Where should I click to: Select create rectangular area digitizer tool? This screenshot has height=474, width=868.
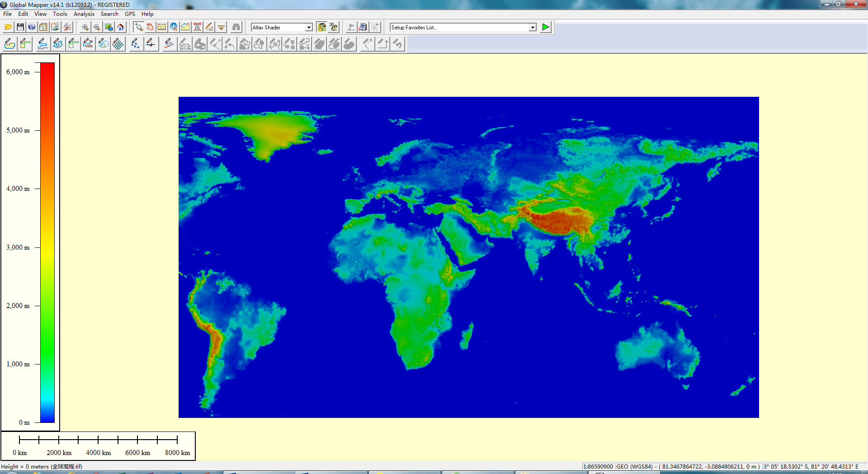25,44
